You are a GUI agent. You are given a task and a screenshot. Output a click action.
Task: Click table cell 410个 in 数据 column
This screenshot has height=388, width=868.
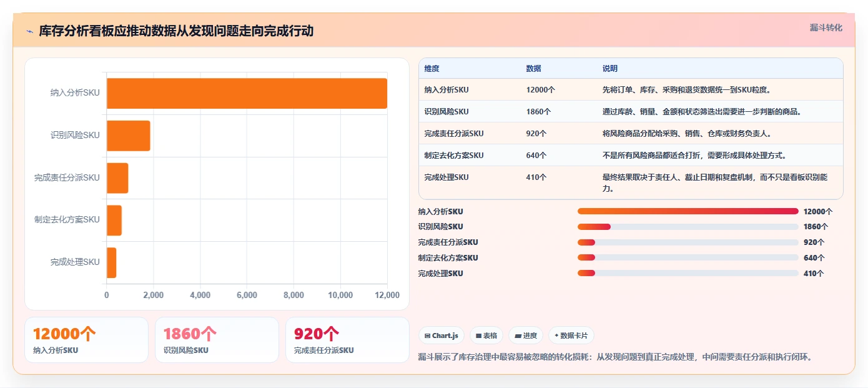(536, 177)
